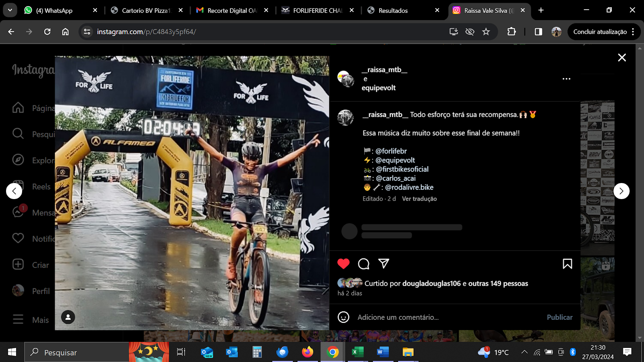Open the @rodalivre.bike mention link
The image size is (644, 362).
[409, 187]
